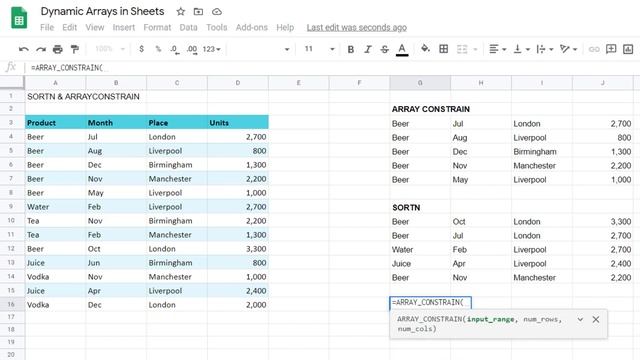
Task: Toggle bold formatting
Action: coord(350,49)
